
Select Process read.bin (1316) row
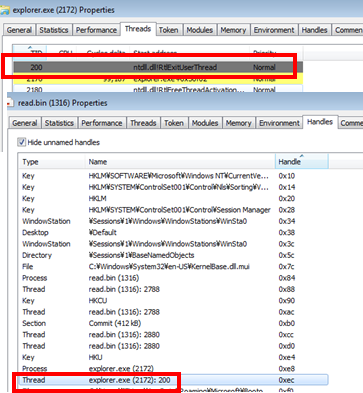173,278
